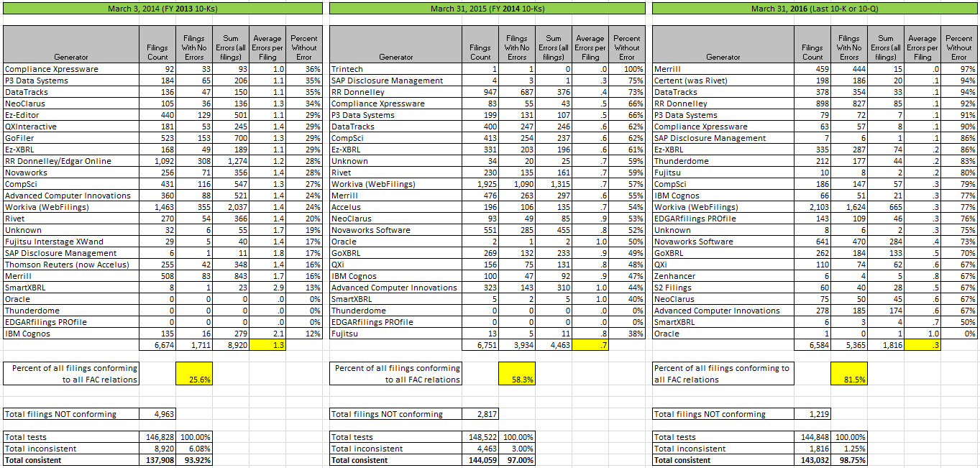Click the yellow 58.3% conformance cell
The image size is (980, 468).
(x=518, y=374)
